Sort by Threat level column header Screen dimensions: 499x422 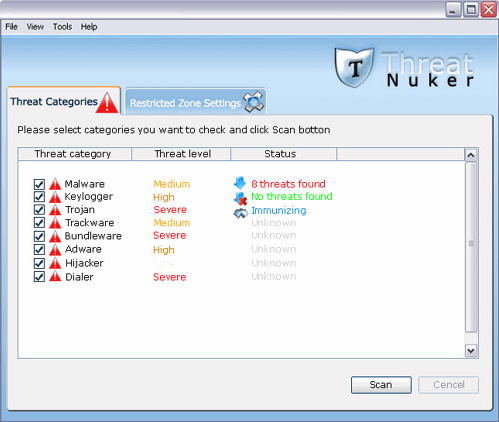(x=181, y=154)
